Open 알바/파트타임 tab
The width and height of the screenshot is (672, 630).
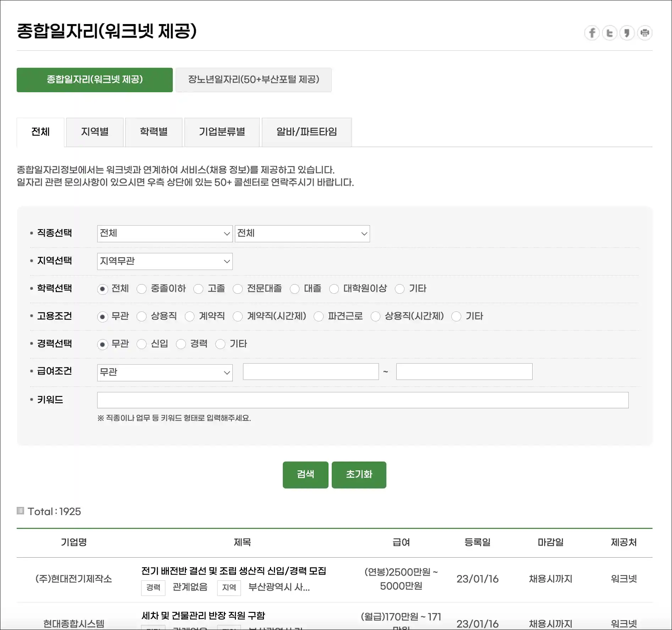tap(307, 132)
